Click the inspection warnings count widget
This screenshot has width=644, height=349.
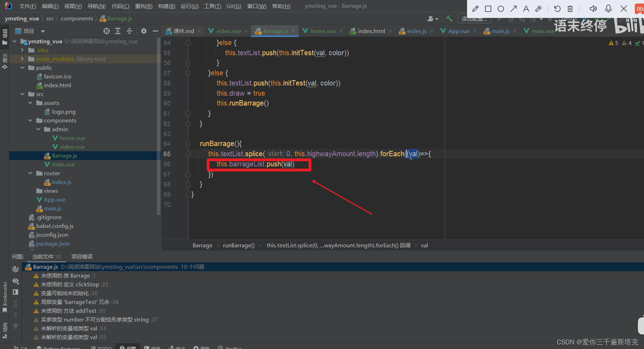[625, 43]
